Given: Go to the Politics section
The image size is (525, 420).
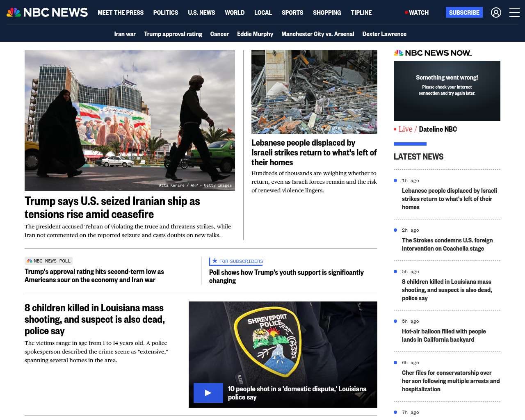Looking at the screenshot, I should pos(166,13).
